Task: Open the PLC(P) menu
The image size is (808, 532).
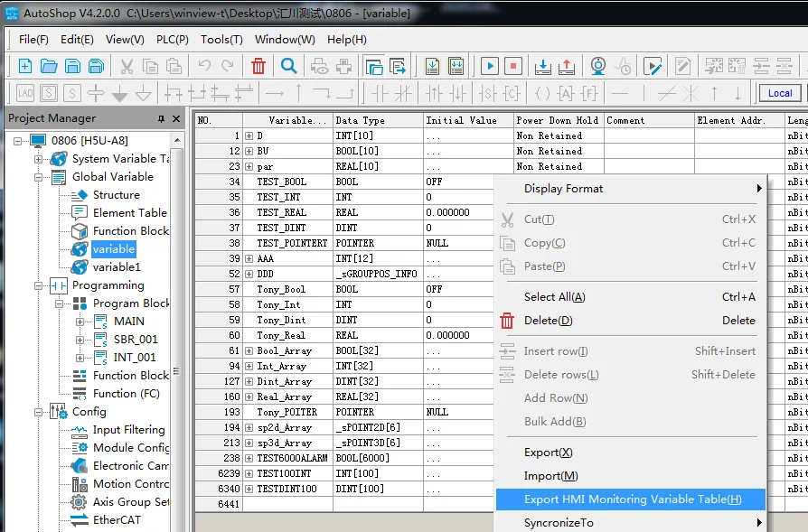Action: [x=173, y=40]
